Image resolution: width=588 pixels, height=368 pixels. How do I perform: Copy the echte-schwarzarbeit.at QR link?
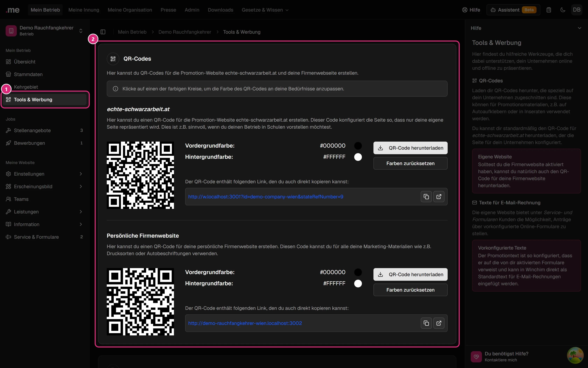426,197
